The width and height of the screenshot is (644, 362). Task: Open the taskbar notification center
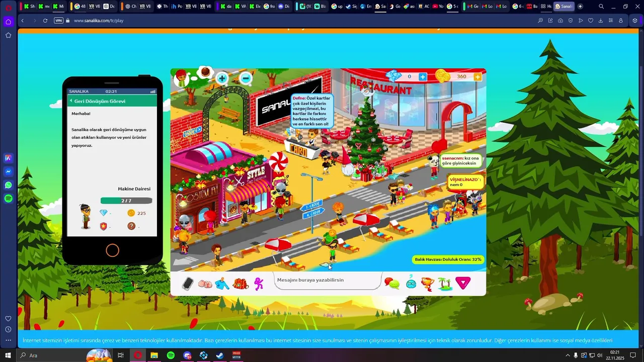pyautogui.click(x=633, y=355)
